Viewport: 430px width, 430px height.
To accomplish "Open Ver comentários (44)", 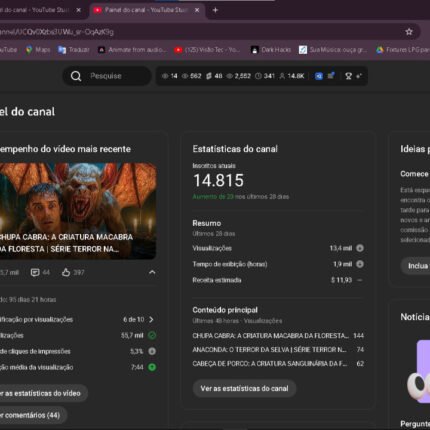I will coord(32,415).
